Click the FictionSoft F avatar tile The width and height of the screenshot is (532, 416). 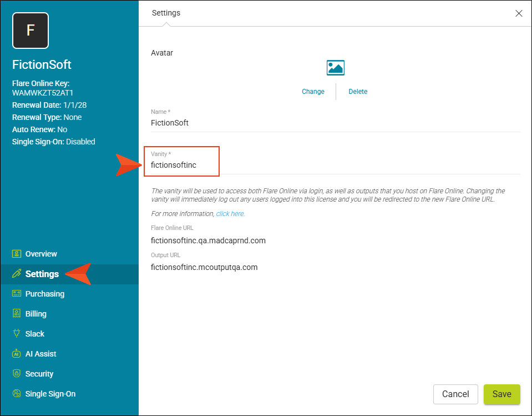[31, 31]
